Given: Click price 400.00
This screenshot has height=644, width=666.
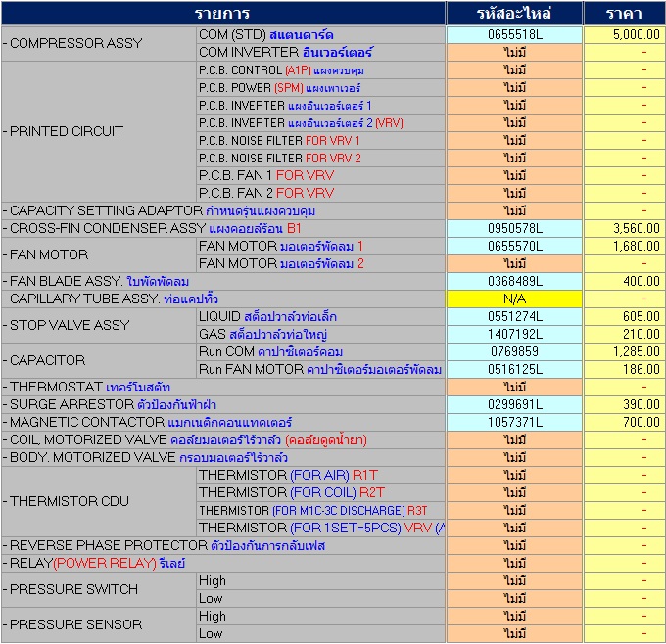Looking at the screenshot, I should 625,282.
